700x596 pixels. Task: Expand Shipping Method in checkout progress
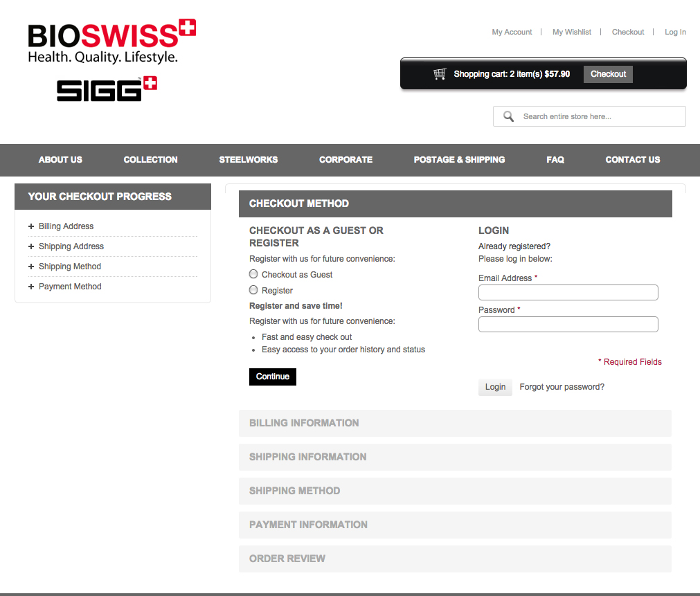(x=69, y=267)
